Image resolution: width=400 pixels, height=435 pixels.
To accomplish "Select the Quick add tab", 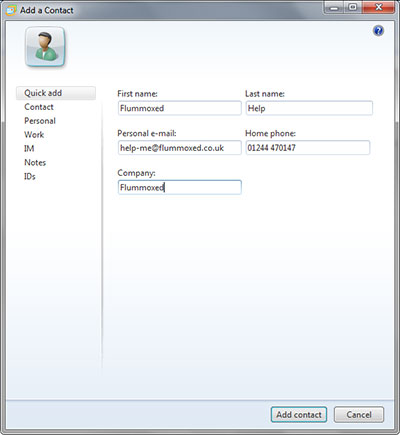I will coord(56,93).
